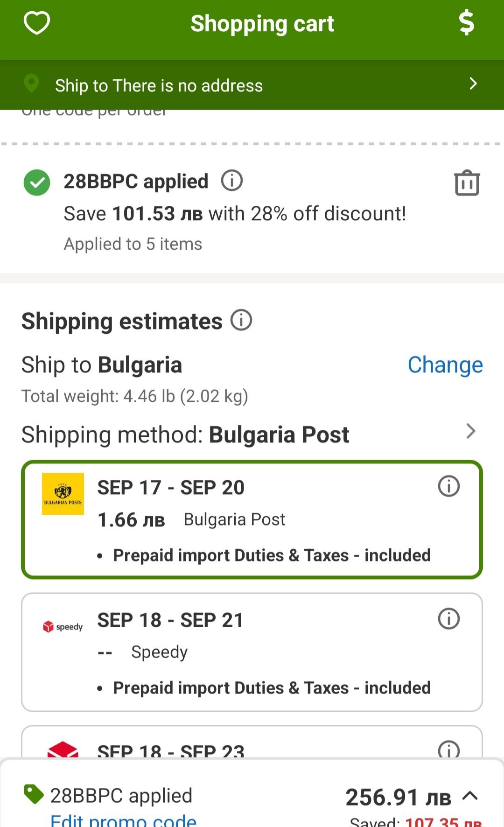Open Shipping estimates info icon
The height and width of the screenshot is (827, 504).
coord(241,321)
